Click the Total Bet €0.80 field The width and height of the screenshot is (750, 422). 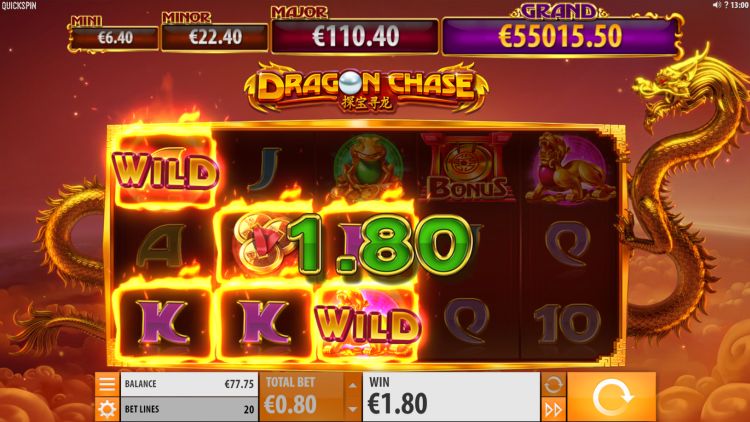(x=302, y=397)
